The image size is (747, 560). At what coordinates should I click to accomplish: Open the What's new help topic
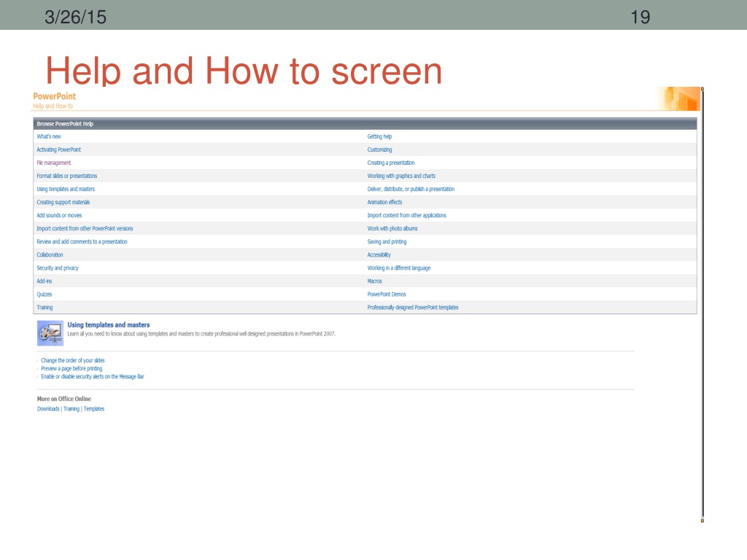pos(49,136)
